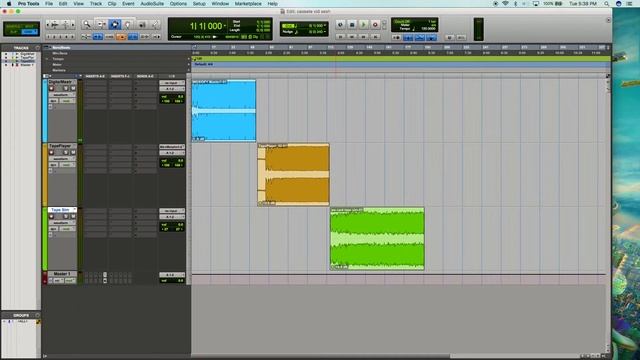Record-enable the TapePlayer track

(x=51, y=152)
